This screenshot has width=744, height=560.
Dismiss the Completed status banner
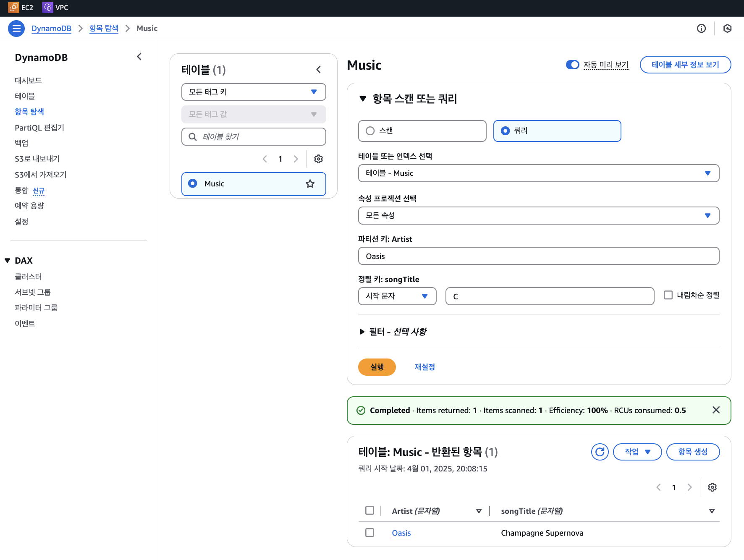pos(716,410)
